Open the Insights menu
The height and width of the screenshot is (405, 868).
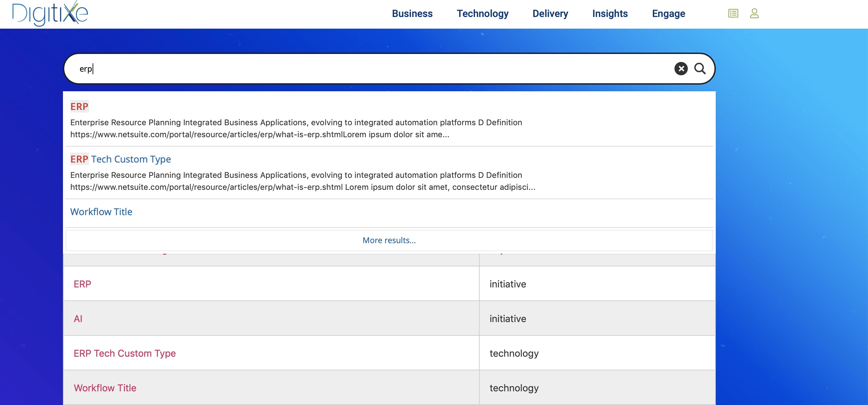tap(610, 13)
